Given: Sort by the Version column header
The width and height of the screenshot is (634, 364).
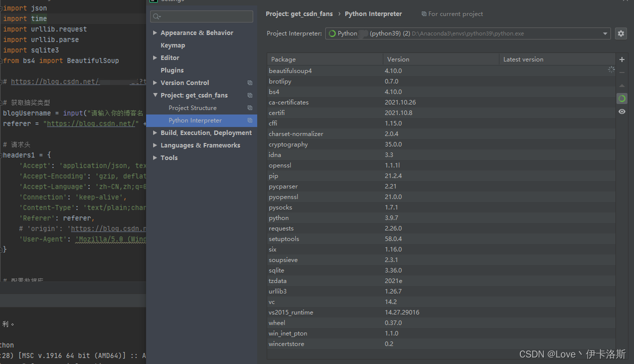Looking at the screenshot, I should pyautogui.click(x=441, y=59).
